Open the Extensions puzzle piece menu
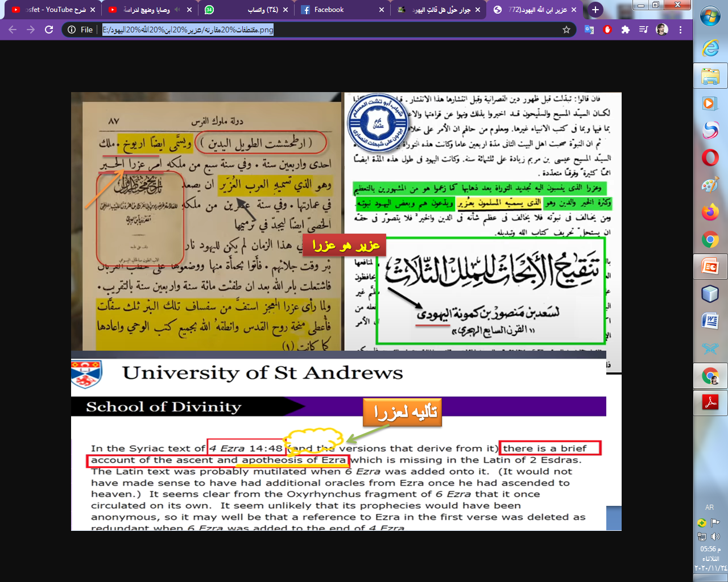Image resolution: width=728 pixels, height=582 pixels. tap(626, 30)
